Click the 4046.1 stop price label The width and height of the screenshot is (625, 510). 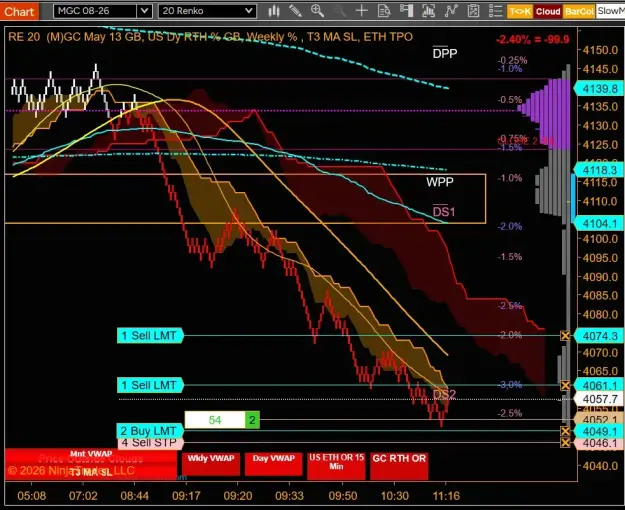point(599,443)
